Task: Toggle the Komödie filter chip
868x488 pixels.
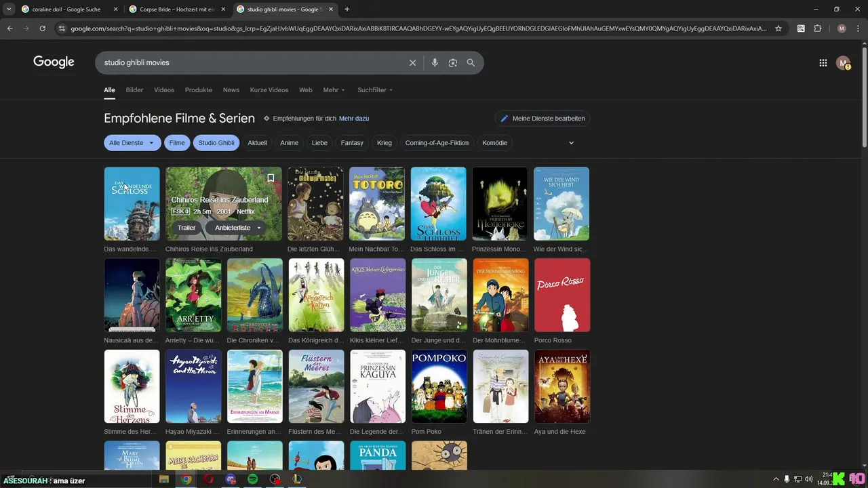Action: coord(494,143)
